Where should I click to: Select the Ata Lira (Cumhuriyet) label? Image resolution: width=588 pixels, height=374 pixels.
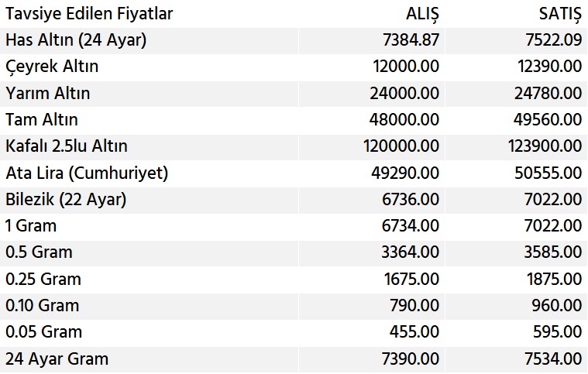(87, 173)
